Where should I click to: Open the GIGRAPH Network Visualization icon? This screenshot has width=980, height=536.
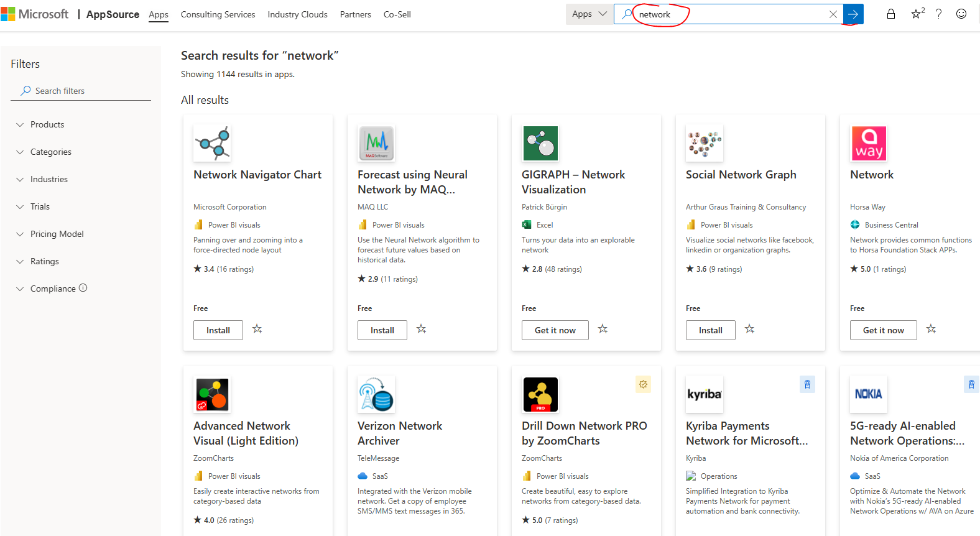click(540, 143)
